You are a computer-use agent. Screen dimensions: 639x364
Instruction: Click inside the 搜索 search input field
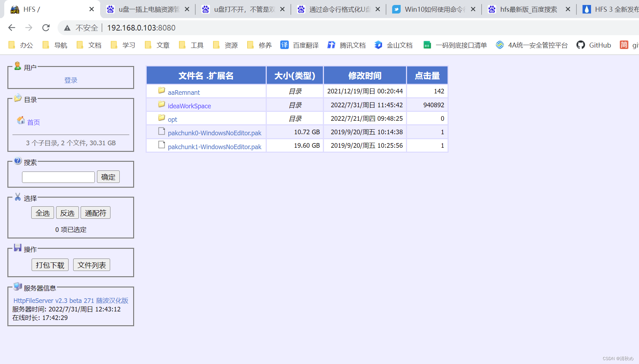(58, 176)
